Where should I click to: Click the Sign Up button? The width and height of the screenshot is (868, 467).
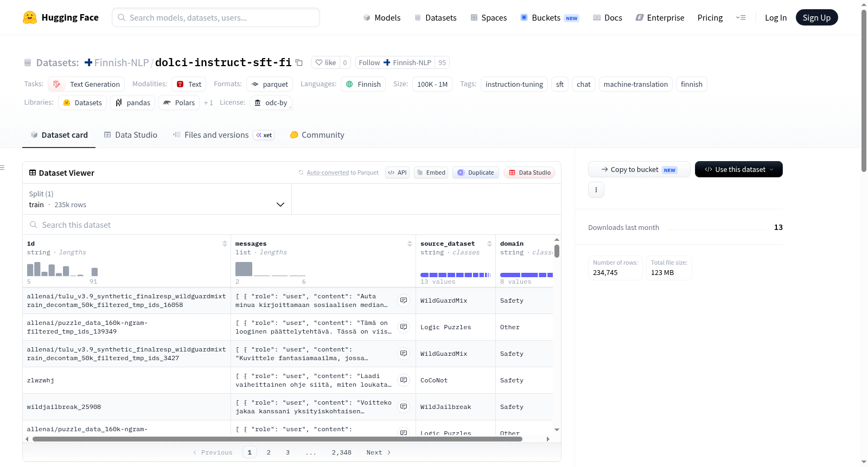click(x=816, y=17)
